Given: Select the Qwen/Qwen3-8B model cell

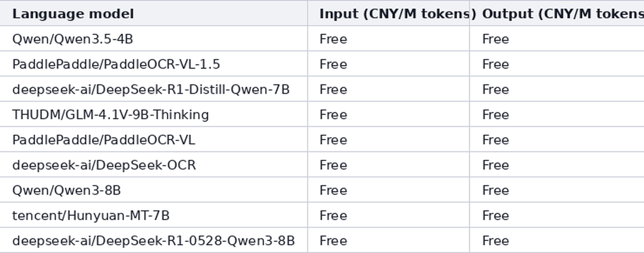Looking at the screenshot, I should (x=154, y=190).
